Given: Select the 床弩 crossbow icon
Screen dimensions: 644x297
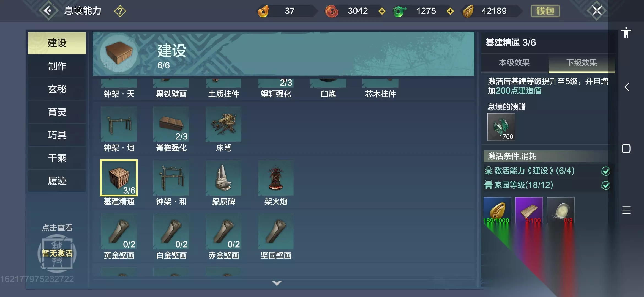Looking at the screenshot, I should click(223, 124).
